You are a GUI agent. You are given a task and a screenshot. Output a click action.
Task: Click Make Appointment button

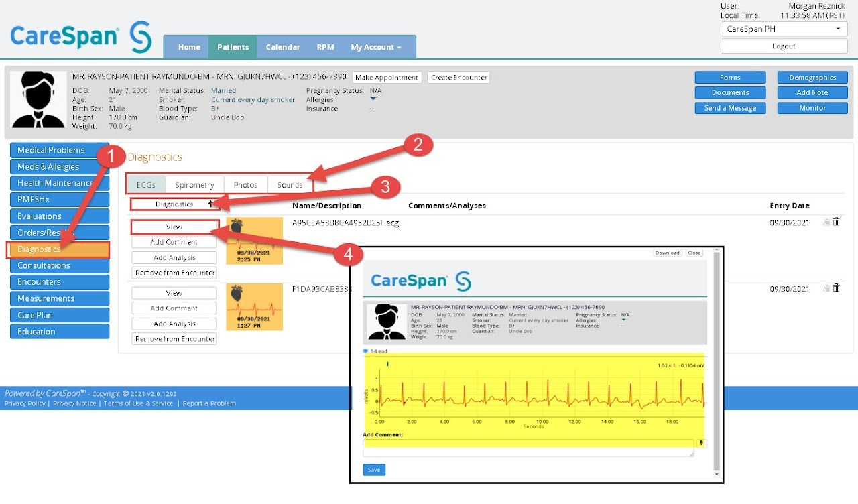tap(387, 78)
